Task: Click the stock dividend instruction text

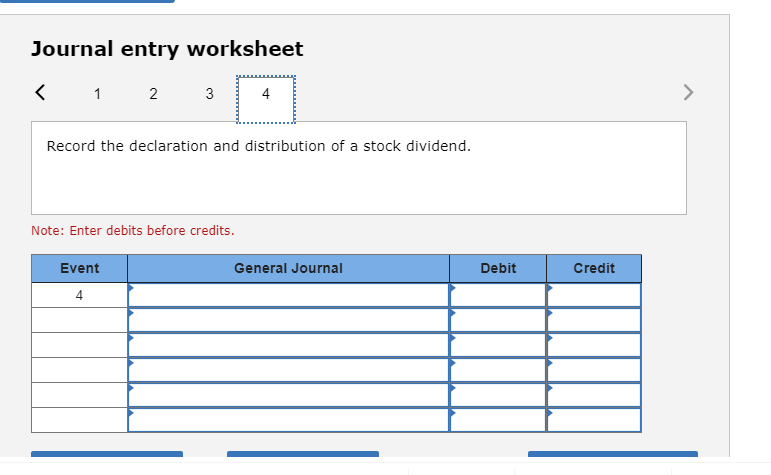Action: point(259,146)
